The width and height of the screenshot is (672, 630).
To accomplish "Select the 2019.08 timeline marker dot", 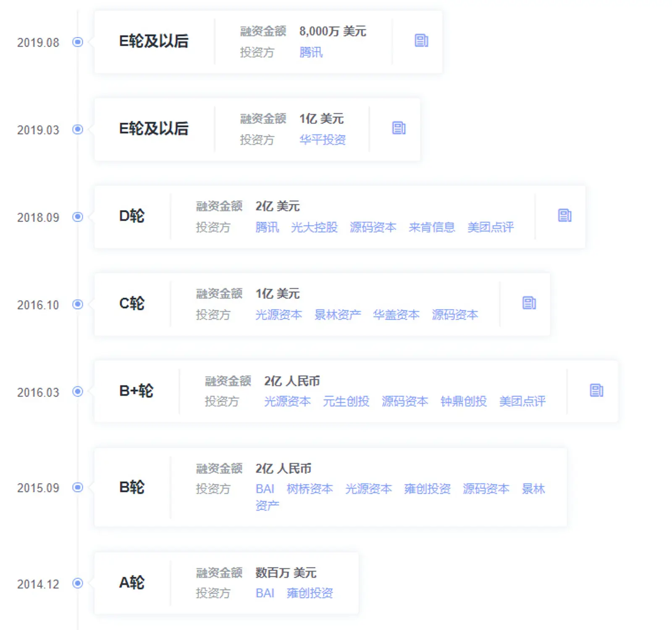I will [x=78, y=42].
